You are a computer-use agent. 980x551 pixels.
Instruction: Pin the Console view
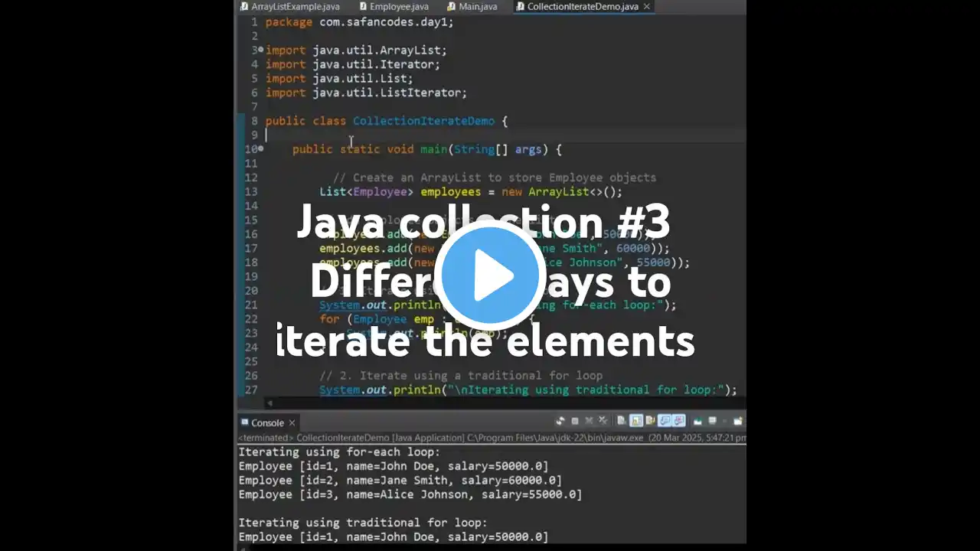(x=697, y=422)
